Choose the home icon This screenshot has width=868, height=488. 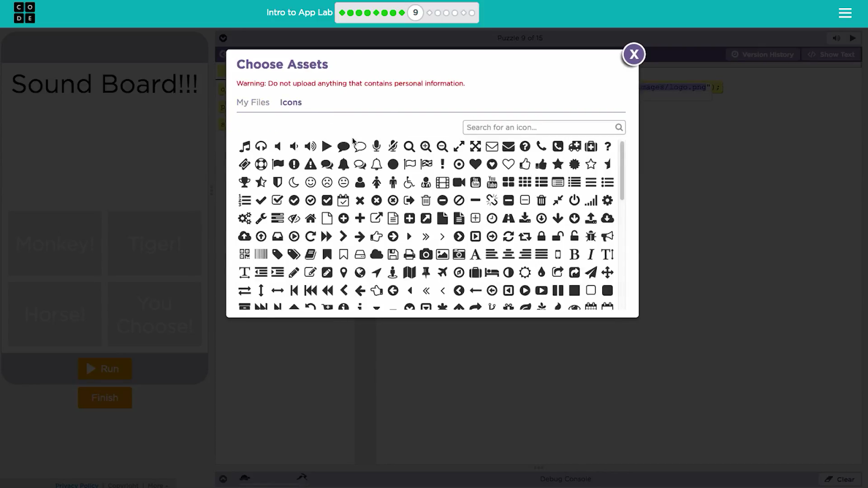coord(310,219)
